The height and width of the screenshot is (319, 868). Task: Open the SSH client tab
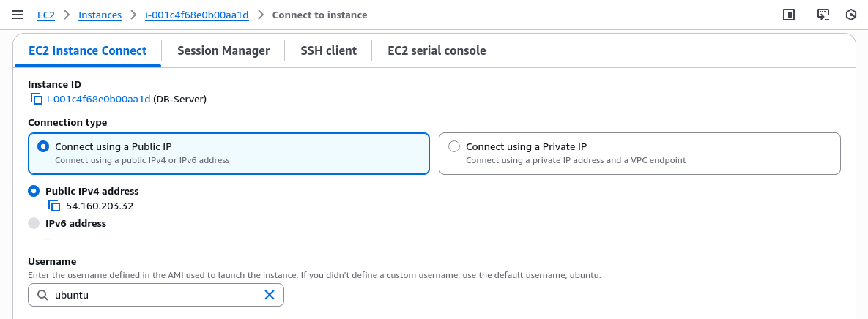328,50
